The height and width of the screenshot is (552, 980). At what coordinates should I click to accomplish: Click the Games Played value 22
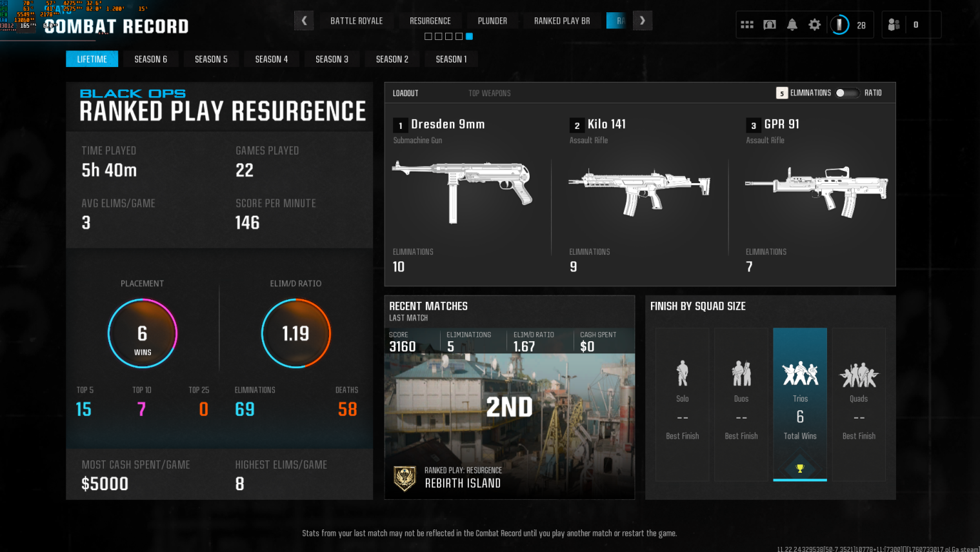(245, 170)
